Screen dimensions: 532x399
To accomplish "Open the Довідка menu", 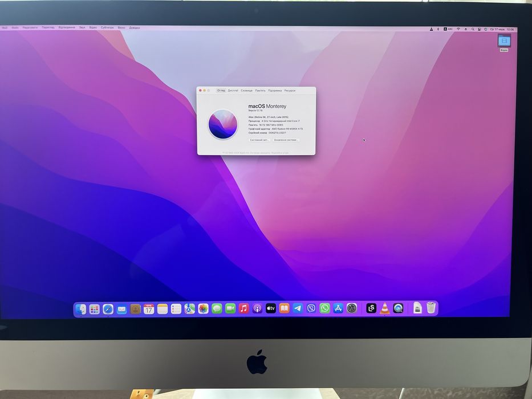I will (135, 28).
